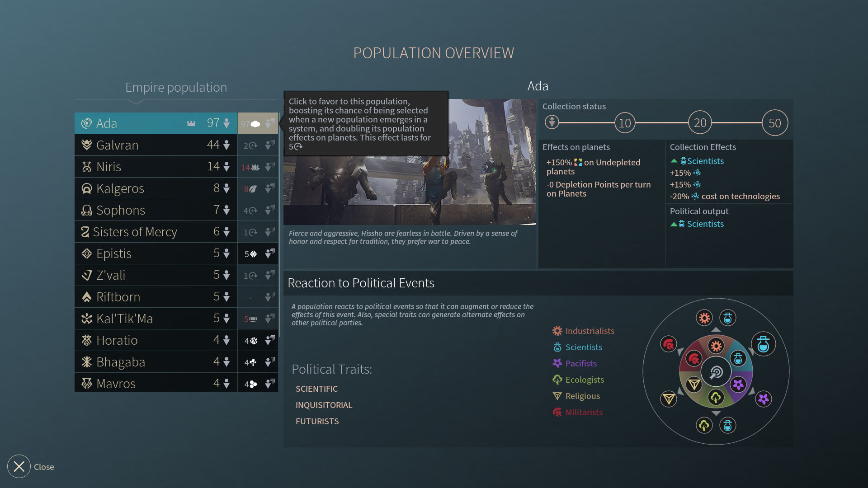Click Industrialists gear icon in inner wheel
The height and width of the screenshot is (488, 868).
pyautogui.click(x=716, y=346)
